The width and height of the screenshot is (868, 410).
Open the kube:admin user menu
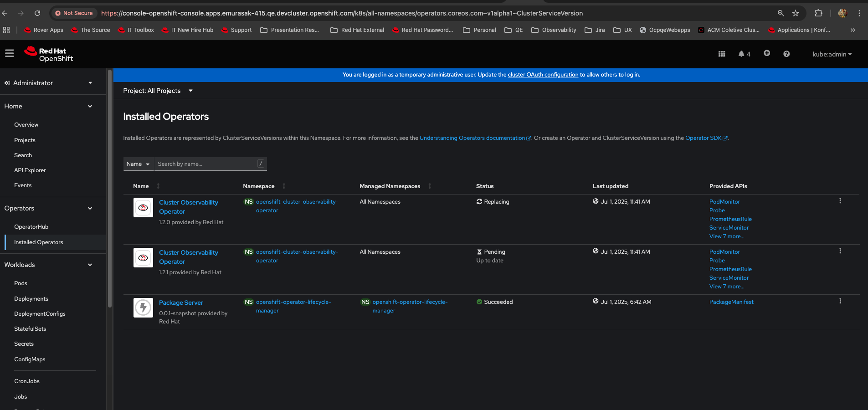[832, 54]
